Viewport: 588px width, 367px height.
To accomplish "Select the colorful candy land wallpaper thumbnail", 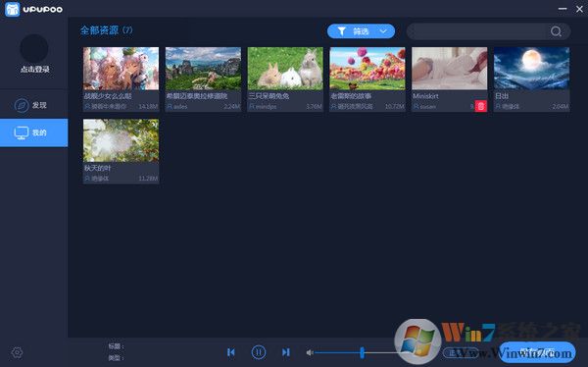I will point(367,69).
